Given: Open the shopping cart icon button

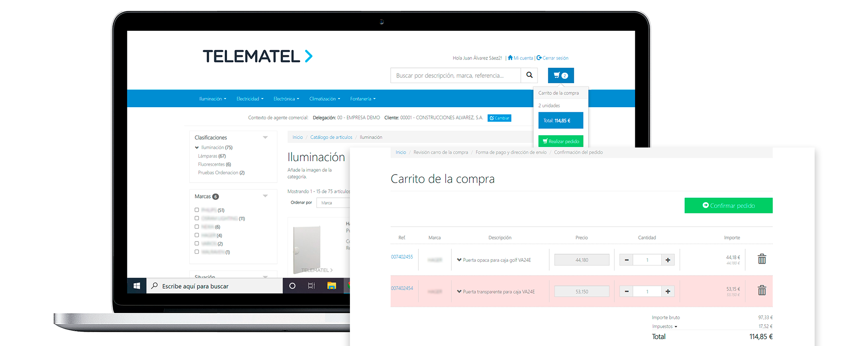Looking at the screenshot, I should coord(561,76).
